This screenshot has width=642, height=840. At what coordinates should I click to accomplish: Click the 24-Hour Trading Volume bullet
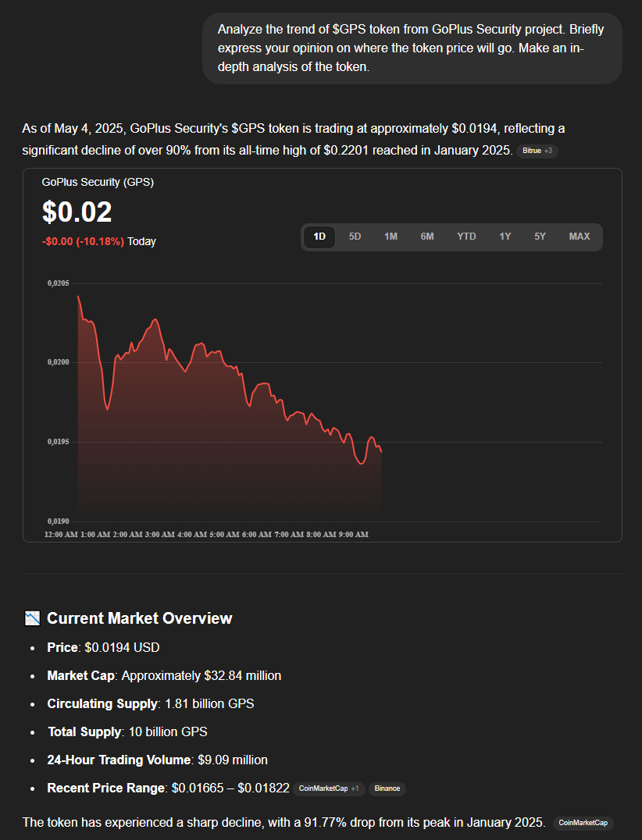[x=158, y=760]
